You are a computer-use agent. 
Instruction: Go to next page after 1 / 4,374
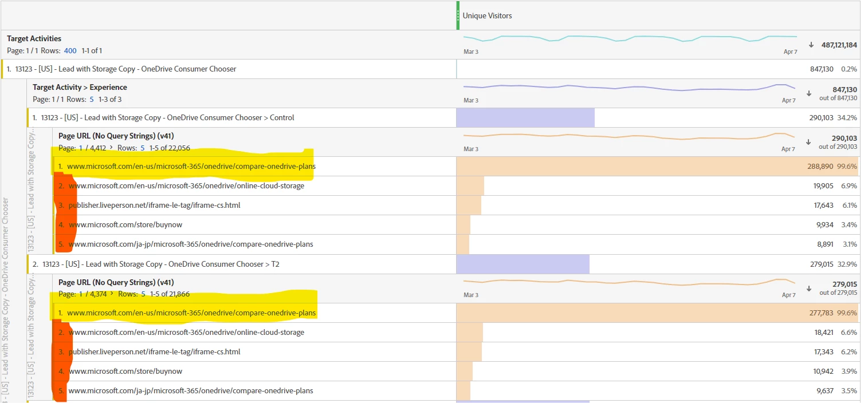coord(112,294)
